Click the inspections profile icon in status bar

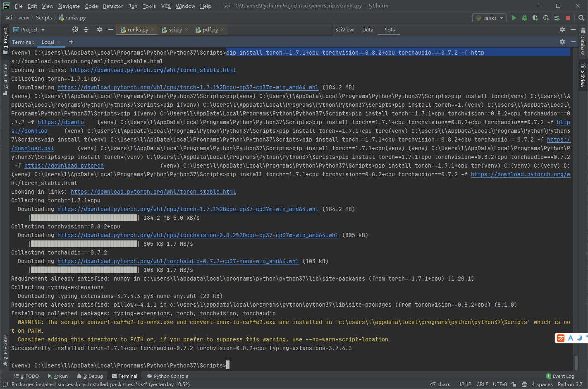point(524,384)
